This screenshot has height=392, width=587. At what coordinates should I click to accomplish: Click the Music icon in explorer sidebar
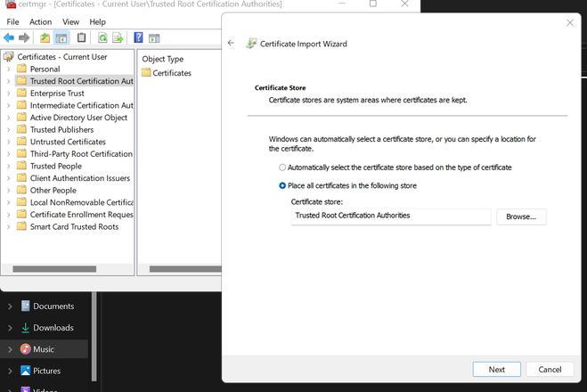coord(26,349)
